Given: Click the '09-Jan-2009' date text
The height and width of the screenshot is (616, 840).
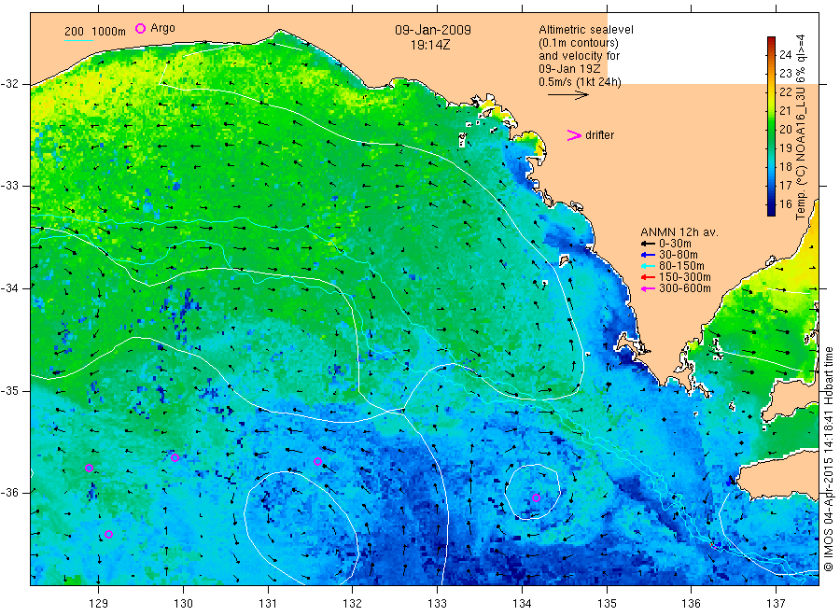Looking at the screenshot, I should [433, 30].
